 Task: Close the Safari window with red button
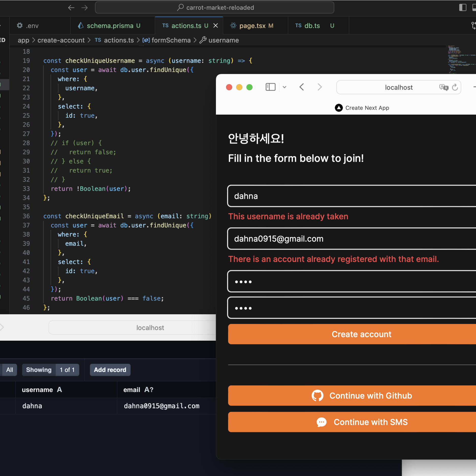[x=229, y=87]
